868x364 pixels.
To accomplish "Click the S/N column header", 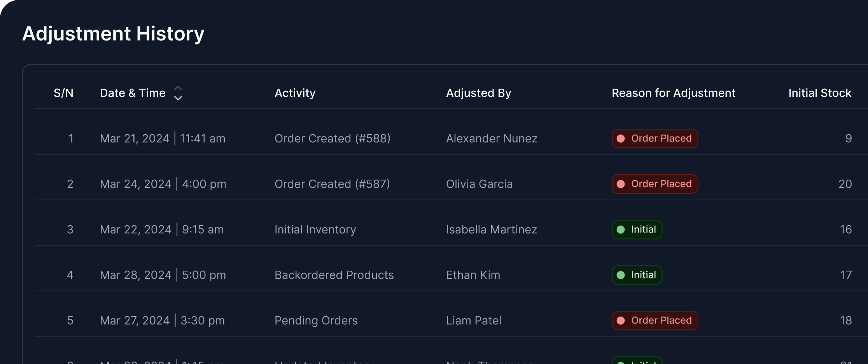I will (63, 93).
